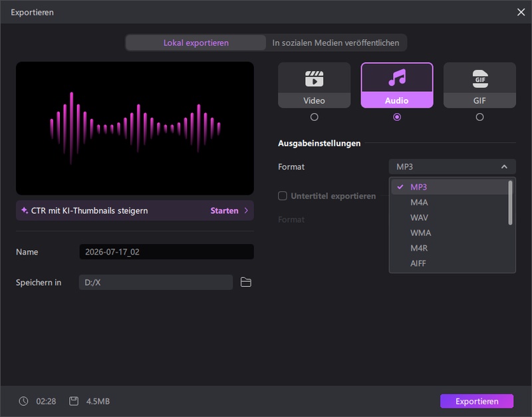
Task: Click the clock duration icon
Action: [x=23, y=401]
